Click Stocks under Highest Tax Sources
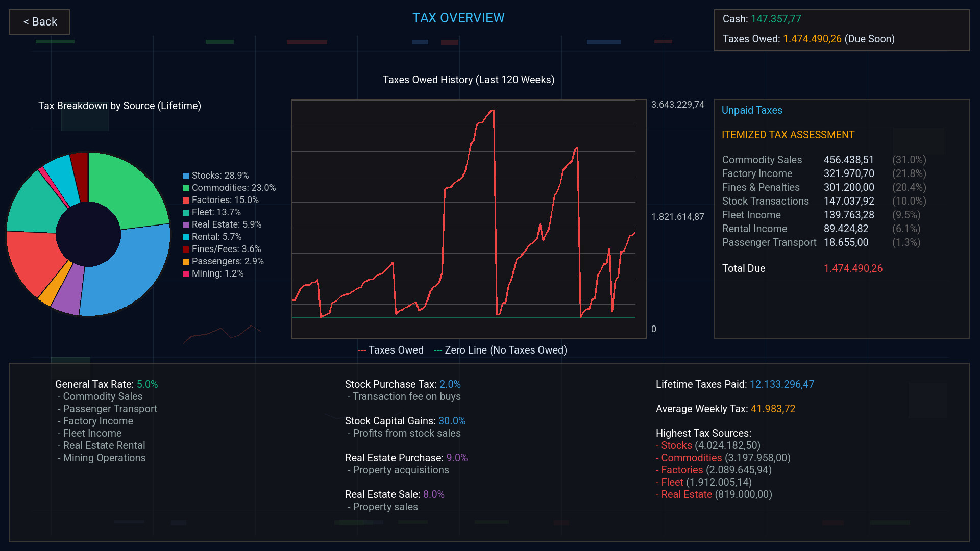Viewport: 980px width, 551px height. click(676, 445)
